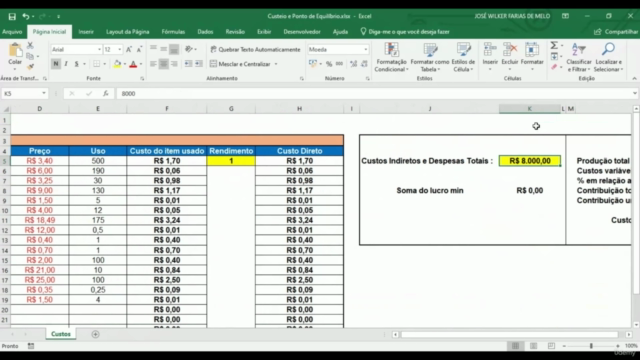Select cell with R$ 8.000,00
This screenshot has height=360, width=640.
pyautogui.click(x=530, y=161)
